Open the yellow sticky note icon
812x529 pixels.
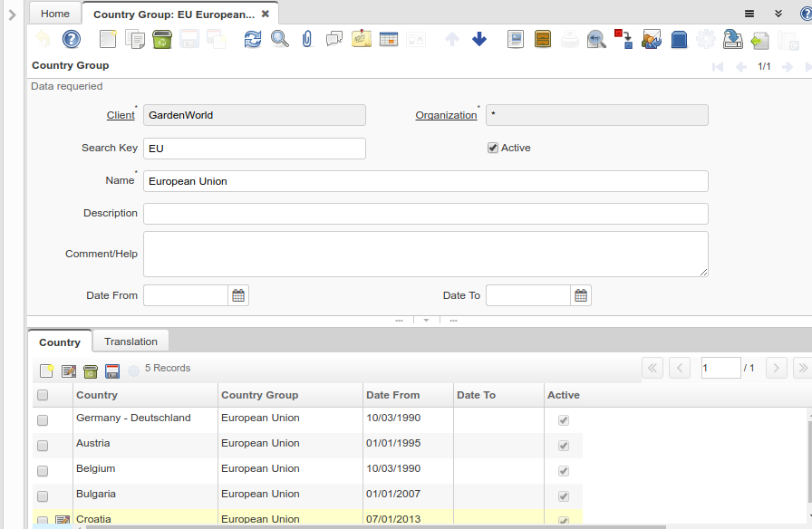click(362, 39)
